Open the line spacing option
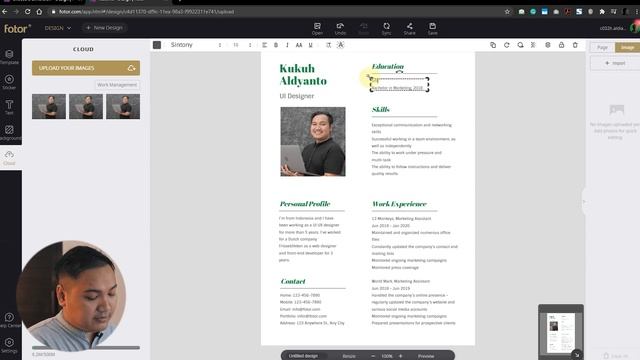The image size is (640, 360). tap(329, 45)
